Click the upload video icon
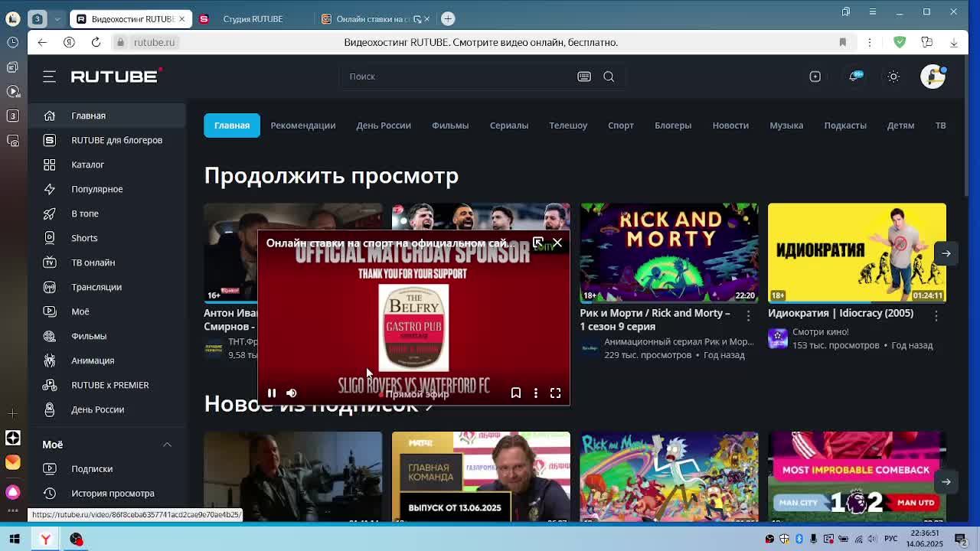 point(815,77)
